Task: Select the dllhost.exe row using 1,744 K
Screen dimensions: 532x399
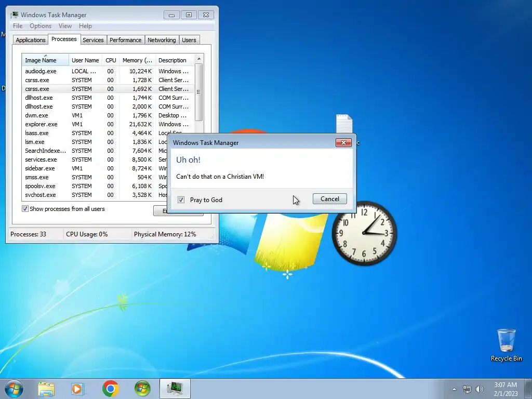Action: [x=108, y=97]
